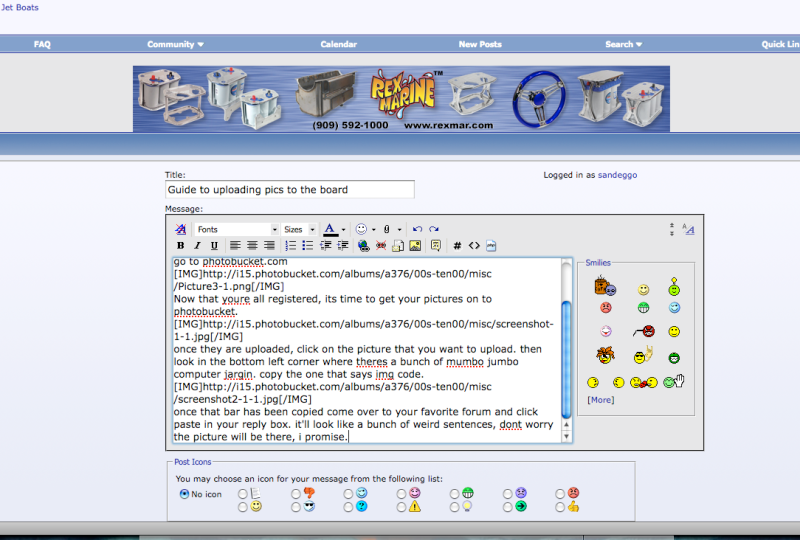
Task: Open the Fonts dropdown
Action: (237, 229)
